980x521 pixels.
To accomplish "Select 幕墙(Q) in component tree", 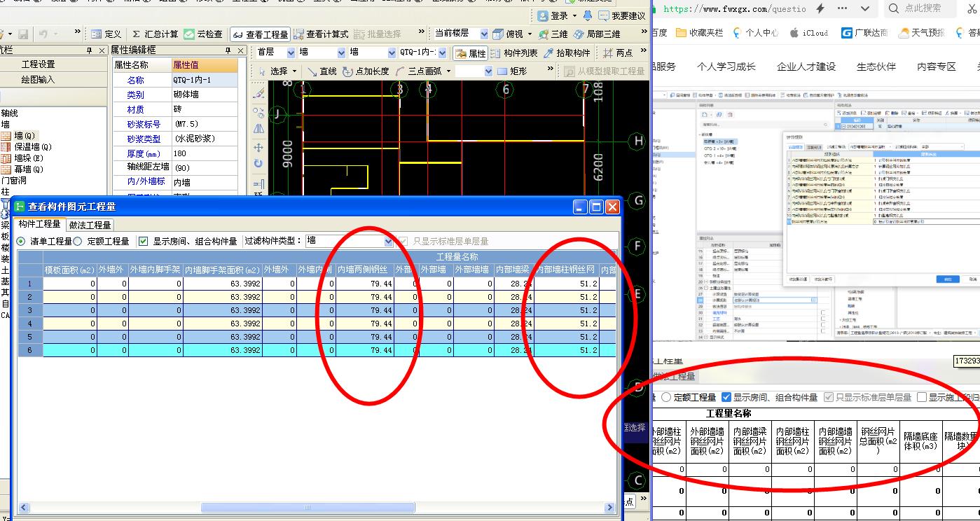I will [x=22, y=169].
